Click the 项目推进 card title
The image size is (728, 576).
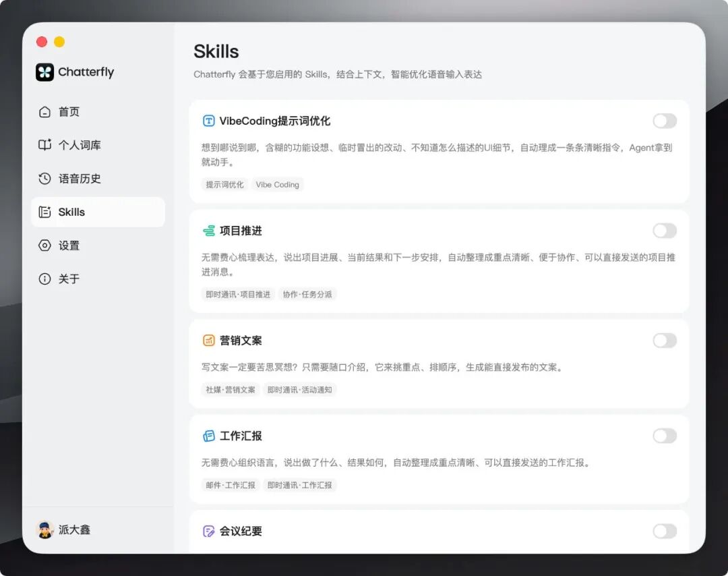point(241,231)
